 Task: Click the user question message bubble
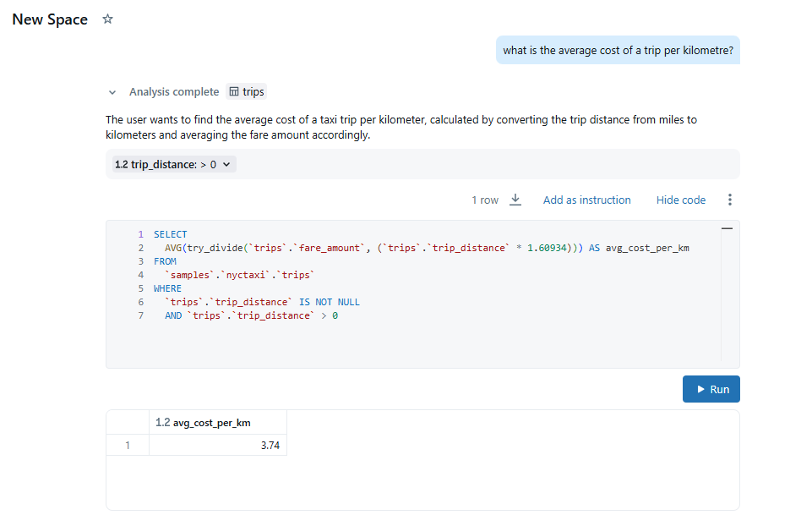click(x=618, y=50)
